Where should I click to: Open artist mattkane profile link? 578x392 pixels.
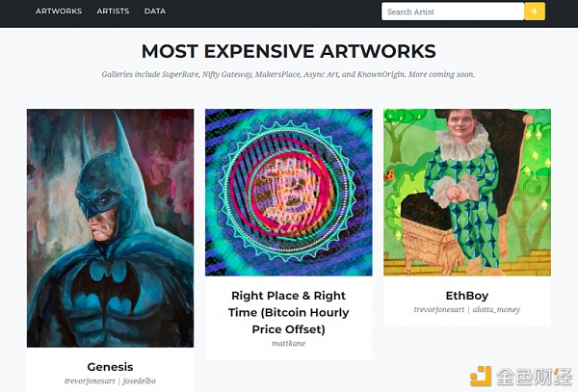(289, 344)
